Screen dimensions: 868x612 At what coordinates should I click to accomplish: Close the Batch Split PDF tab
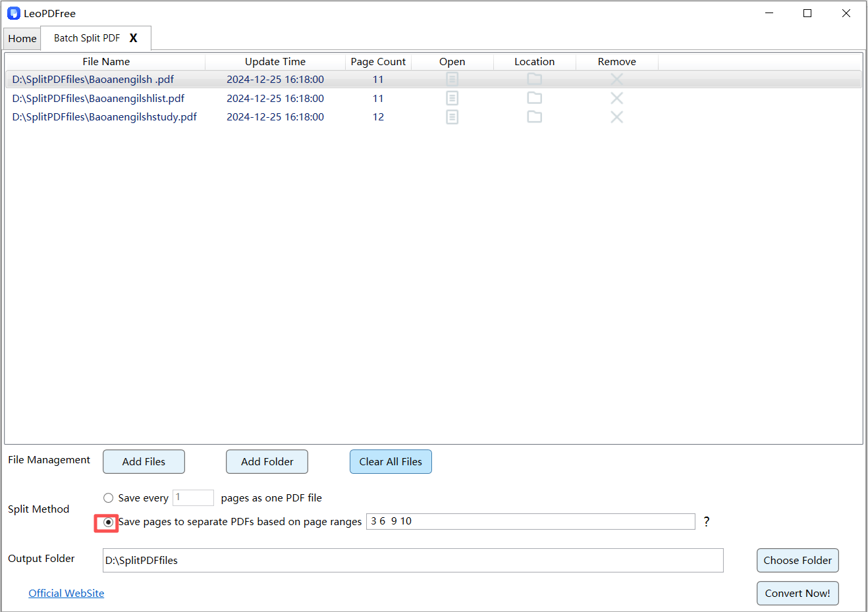(x=134, y=38)
